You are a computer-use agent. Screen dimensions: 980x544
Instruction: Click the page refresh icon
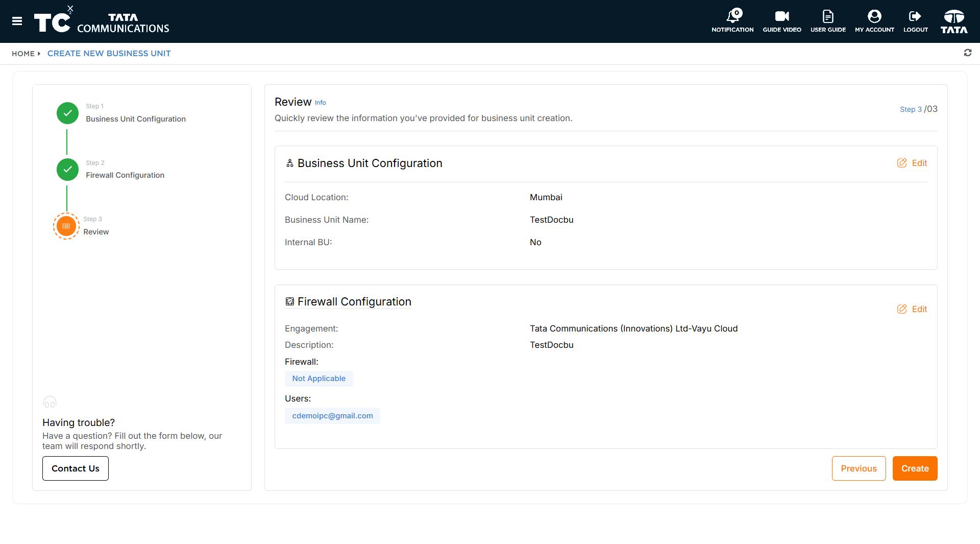[x=967, y=53]
